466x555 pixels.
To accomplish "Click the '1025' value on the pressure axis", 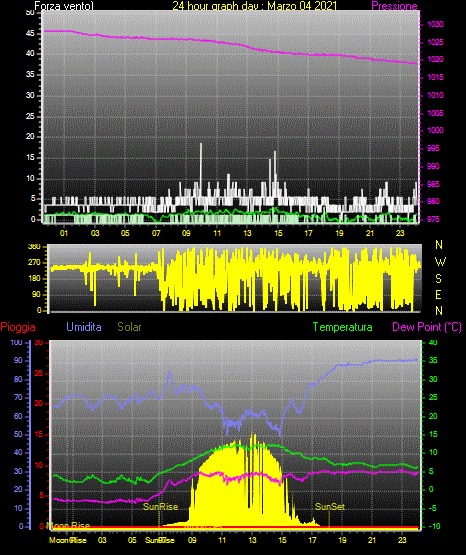I will coord(435,42).
